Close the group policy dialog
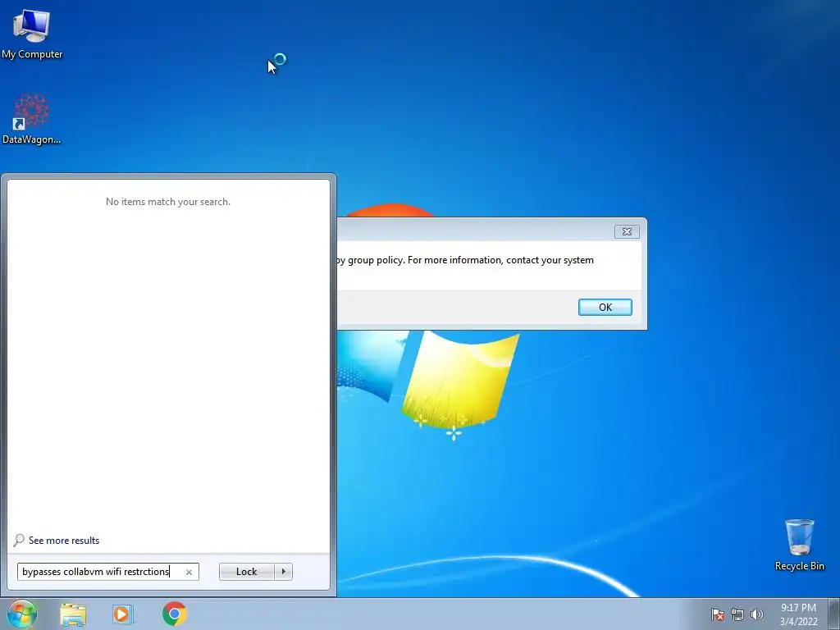Viewport: 840px width, 630px height. (x=626, y=231)
